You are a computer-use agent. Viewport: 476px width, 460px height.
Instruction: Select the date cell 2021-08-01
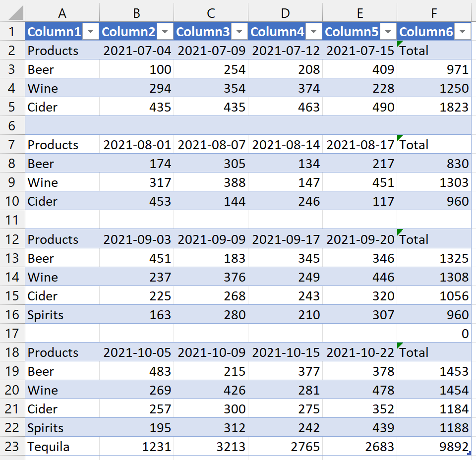(137, 144)
